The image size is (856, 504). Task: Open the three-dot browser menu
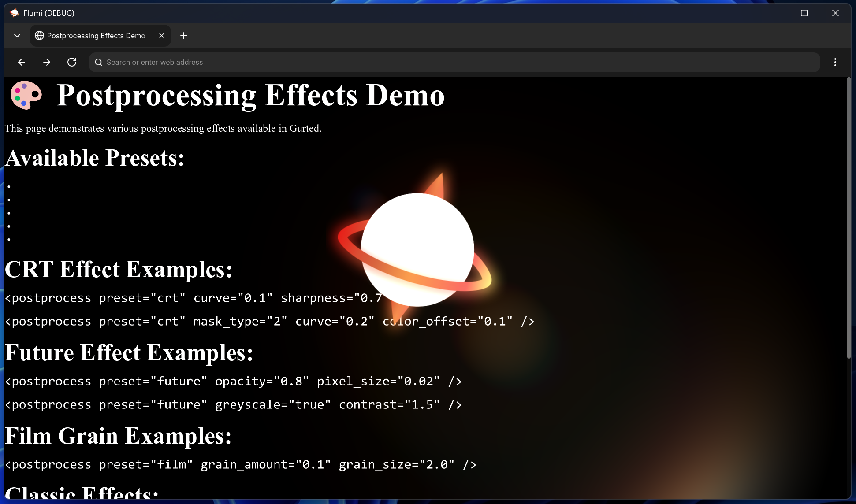click(835, 62)
